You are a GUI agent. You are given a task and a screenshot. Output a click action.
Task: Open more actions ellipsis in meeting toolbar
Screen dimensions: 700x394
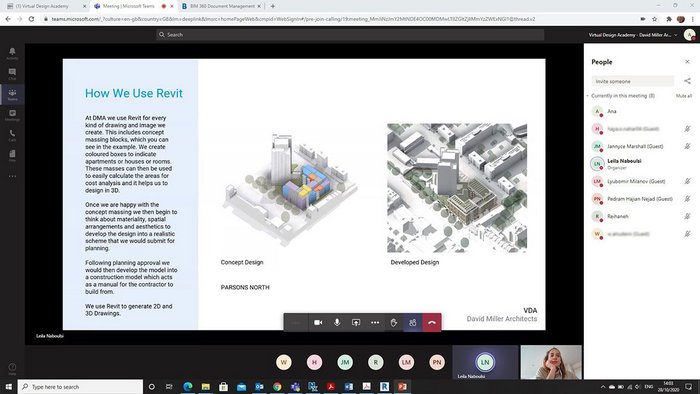click(x=375, y=323)
